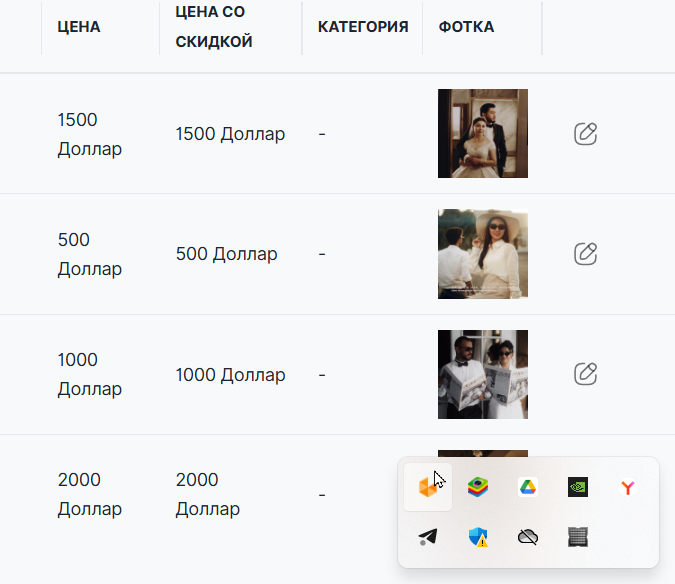Open Windows Security shield warning icon

(x=478, y=537)
